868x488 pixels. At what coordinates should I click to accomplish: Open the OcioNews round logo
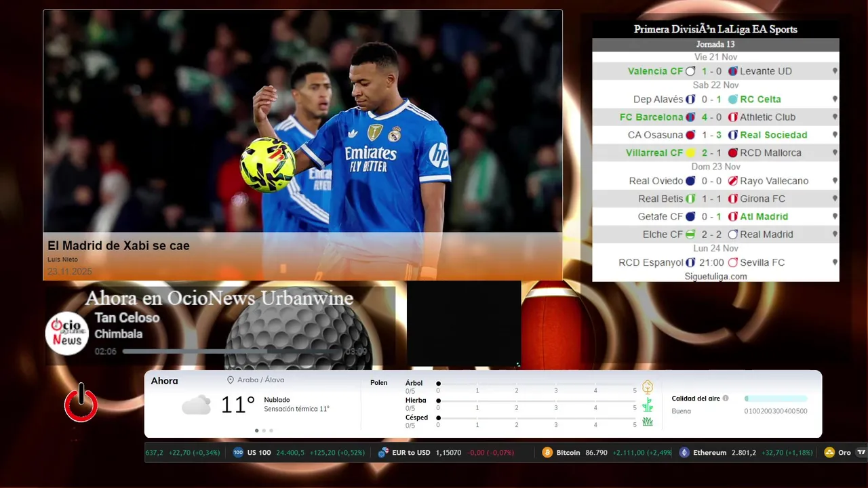67,333
